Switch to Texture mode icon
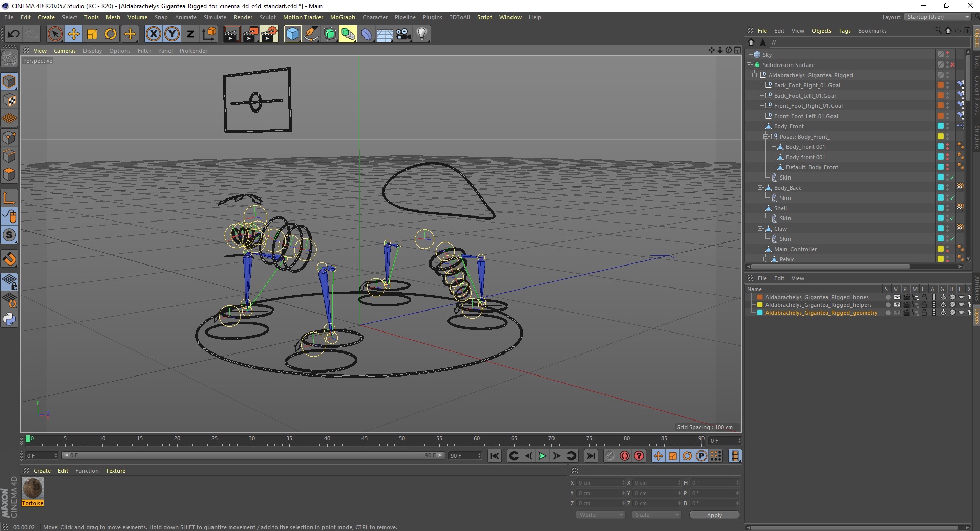This screenshot has height=531, width=980. coord(9,100)
